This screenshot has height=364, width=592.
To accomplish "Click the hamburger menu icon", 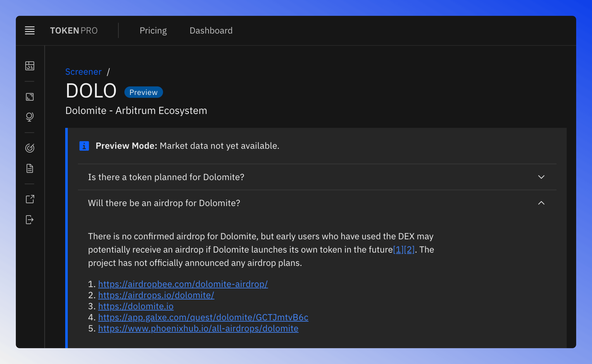I will click(30, 30).
